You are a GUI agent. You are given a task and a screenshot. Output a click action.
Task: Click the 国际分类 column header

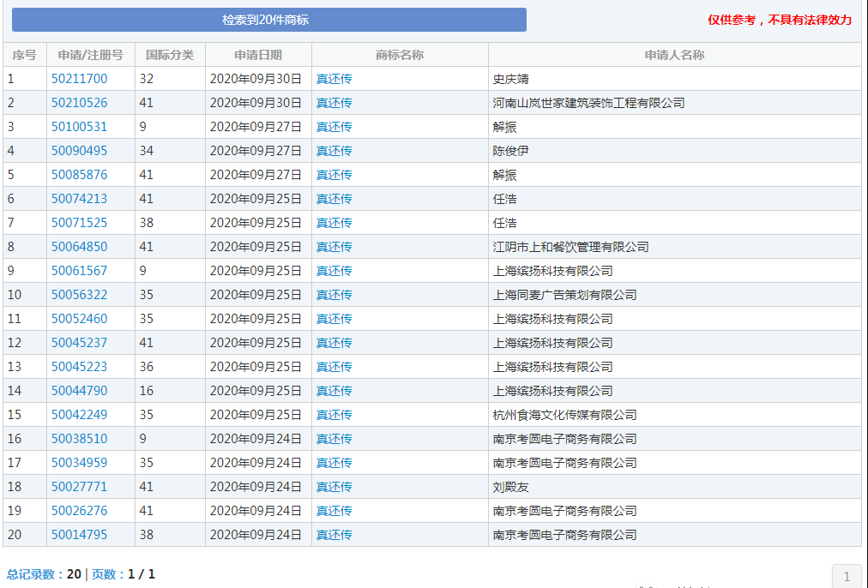[x=169, y=55]
